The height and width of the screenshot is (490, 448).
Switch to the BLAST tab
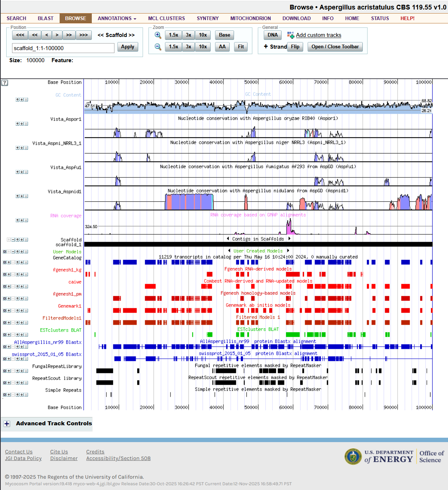(x=45, y=18)
